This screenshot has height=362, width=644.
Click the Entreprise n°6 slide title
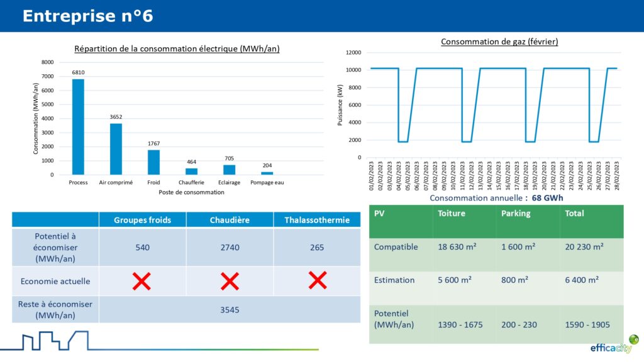(x=87, y=16)
